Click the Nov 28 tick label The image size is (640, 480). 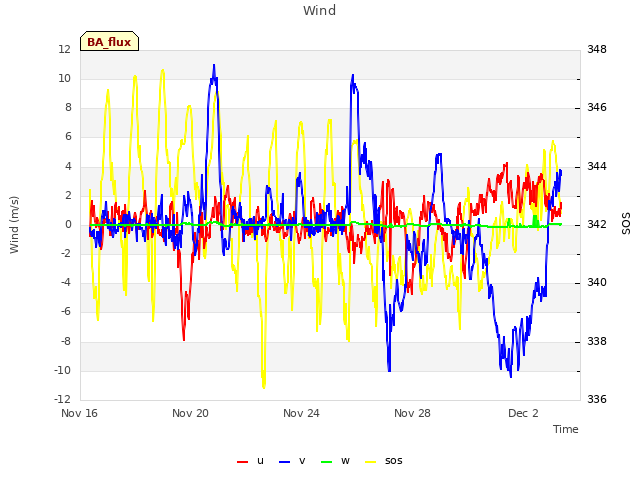click(x=412, y=413)
